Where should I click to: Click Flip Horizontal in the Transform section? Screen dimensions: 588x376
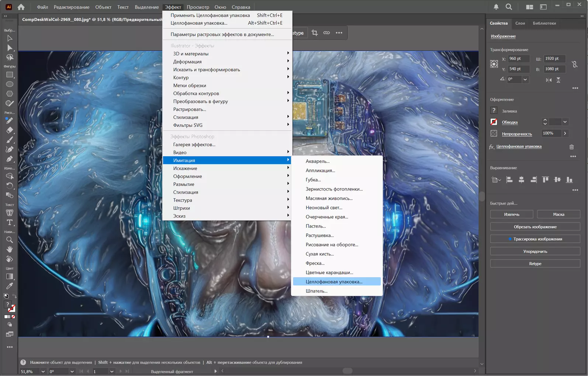(x=549, y=80)
